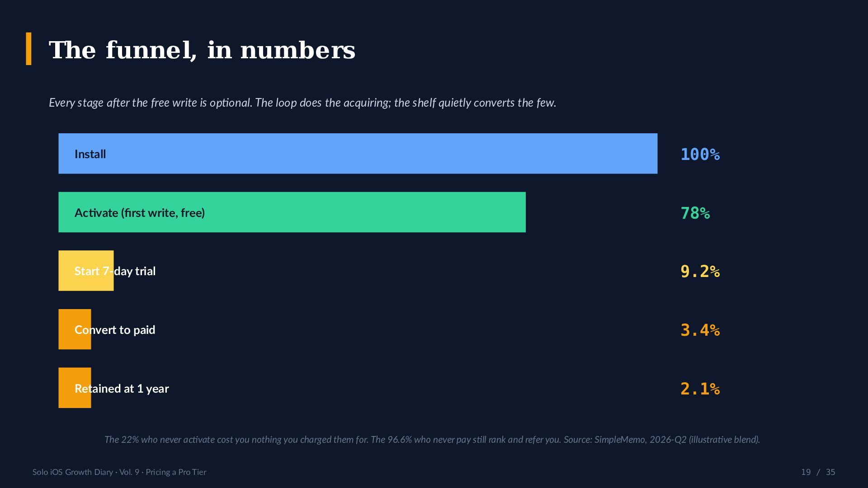
Task: Click the 'Retained at 1 year' label
Action: tap(122, 389)
